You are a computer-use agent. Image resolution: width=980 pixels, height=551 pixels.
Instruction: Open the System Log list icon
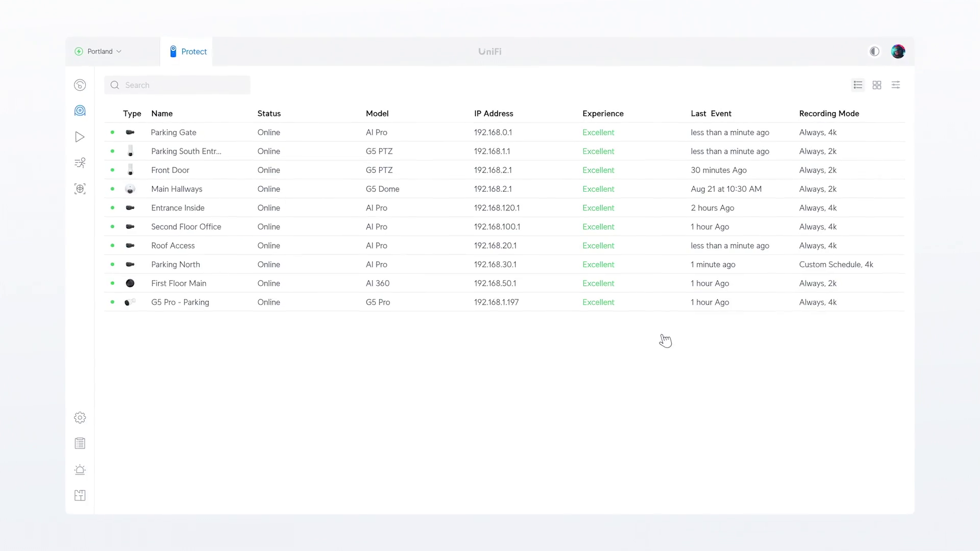tap(80, 443)
